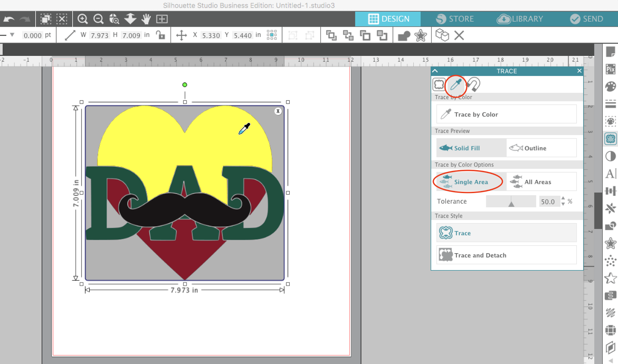Viewport: 618px width, 364px height.
Task: Click the Trace button
Action: (x=506, y=233)
